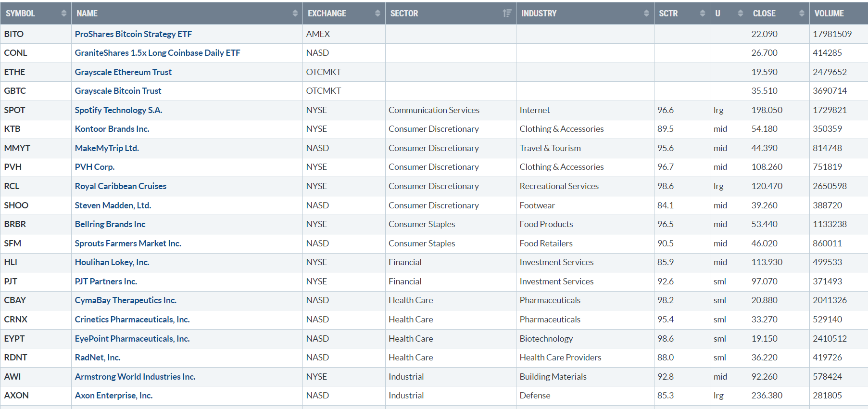Viewport: 868px width, 409px height.
Task: Click the sort arrows in the Symbol column header
Action: pos(63,13)
